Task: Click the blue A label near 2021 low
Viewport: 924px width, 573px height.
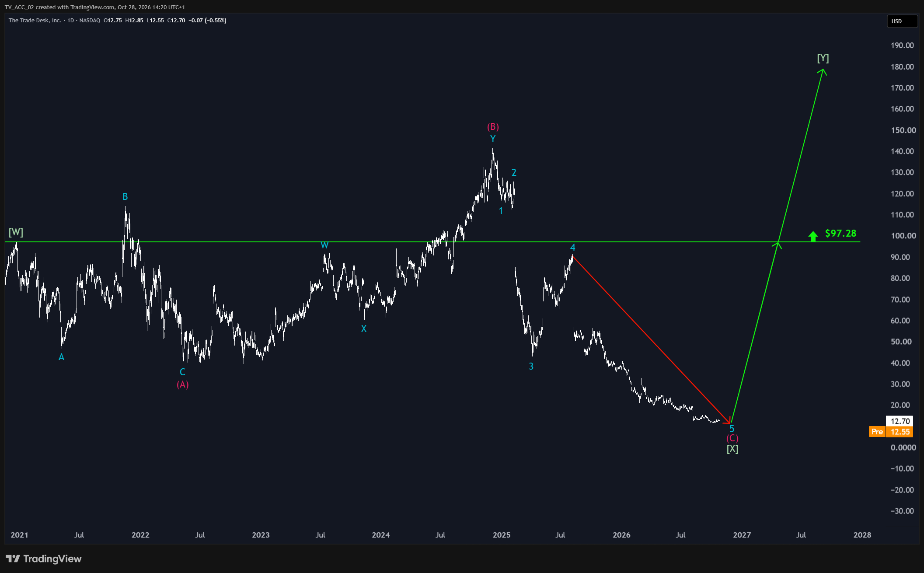Action: [61, 357]
